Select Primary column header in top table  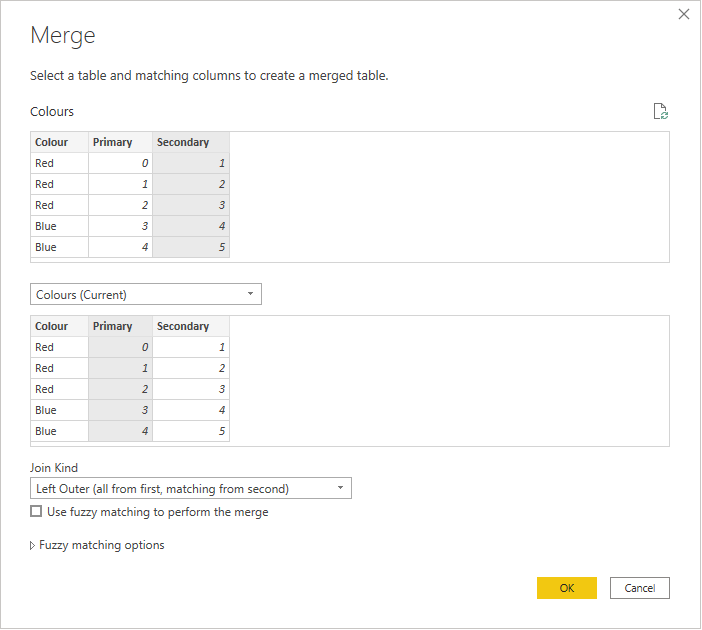tap(120, 142)
